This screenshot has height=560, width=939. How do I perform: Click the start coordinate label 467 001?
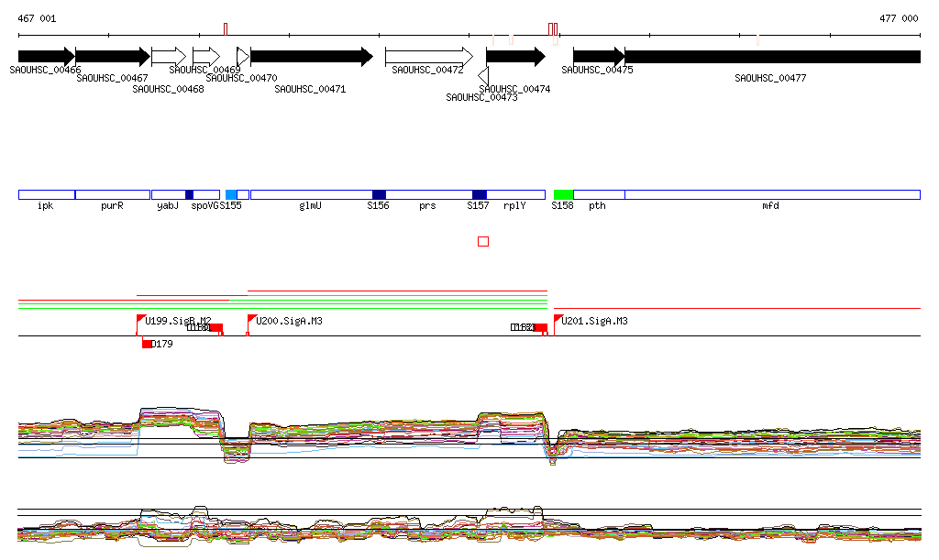click(37, 18)
